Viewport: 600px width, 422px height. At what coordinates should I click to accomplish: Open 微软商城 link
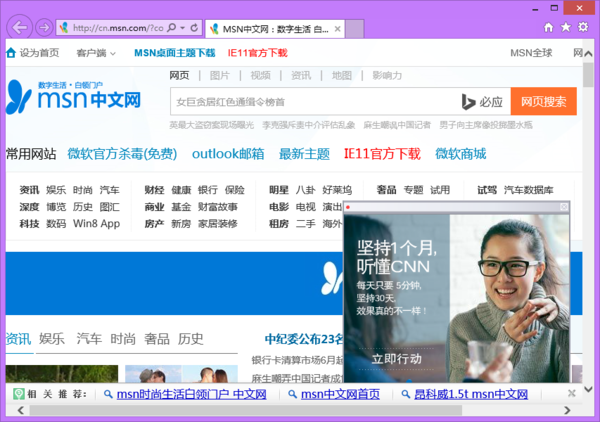[461, 154]
